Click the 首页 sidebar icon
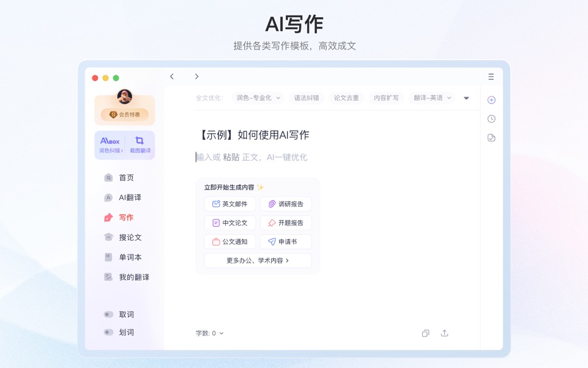Viewport: 588px width, 368px height. (108, 178)
